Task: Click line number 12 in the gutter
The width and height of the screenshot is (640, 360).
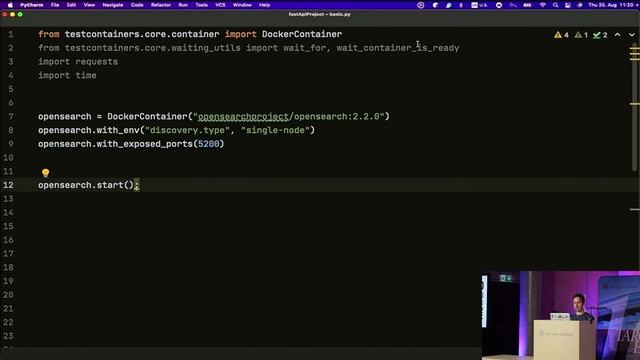Action: click(8, 185)
